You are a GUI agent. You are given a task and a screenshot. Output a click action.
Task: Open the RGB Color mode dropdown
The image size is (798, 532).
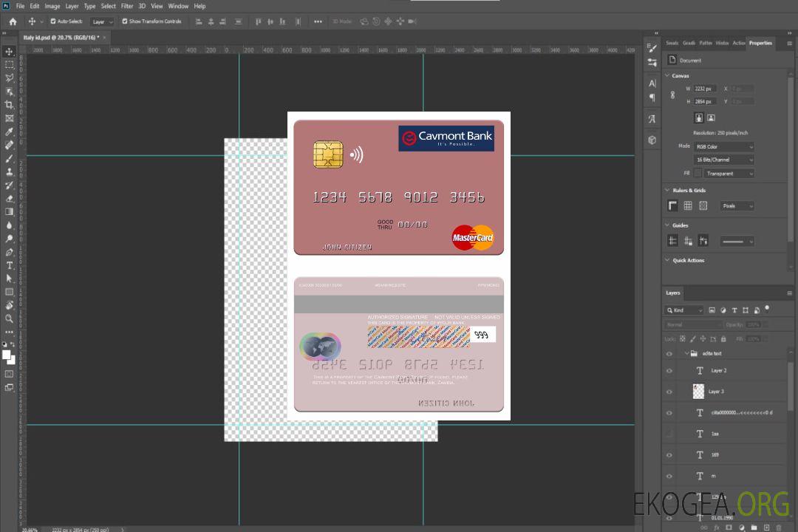click(723, 146)
